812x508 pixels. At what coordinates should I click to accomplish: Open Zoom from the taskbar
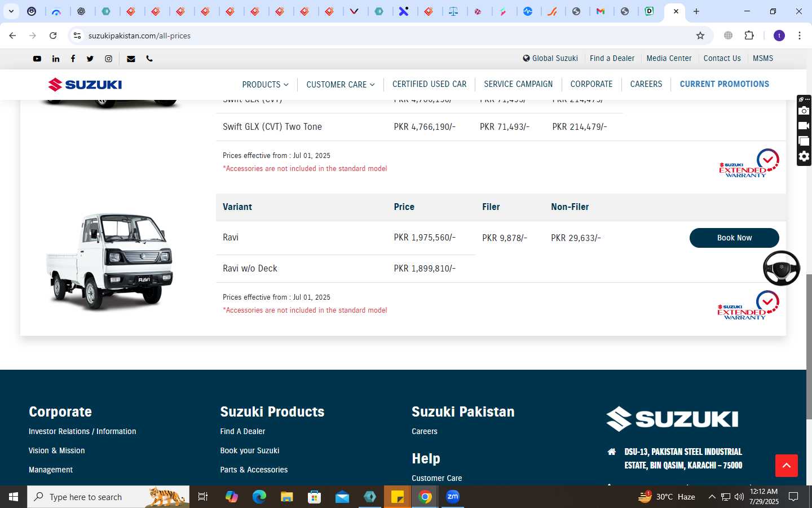click(x=453, y=497)
